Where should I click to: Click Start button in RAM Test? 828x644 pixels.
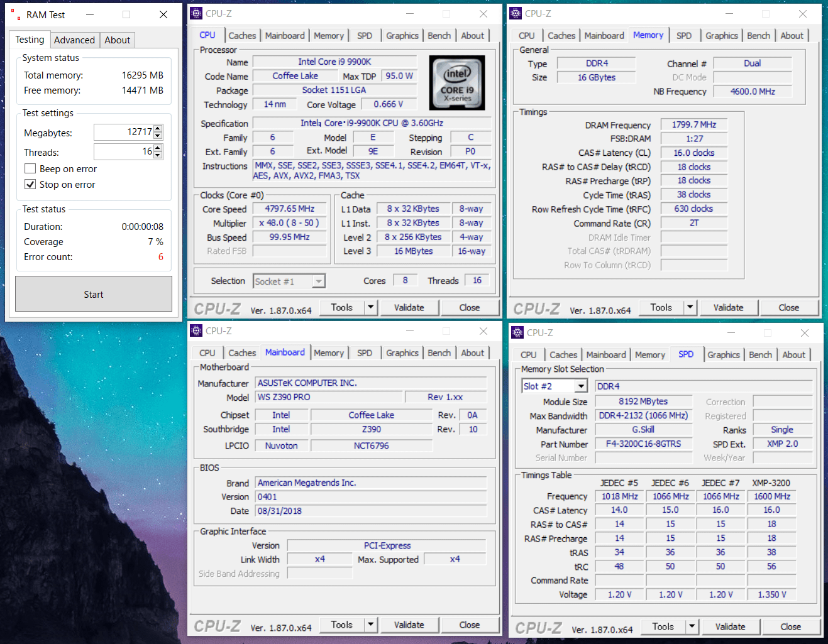coord(94,294)
